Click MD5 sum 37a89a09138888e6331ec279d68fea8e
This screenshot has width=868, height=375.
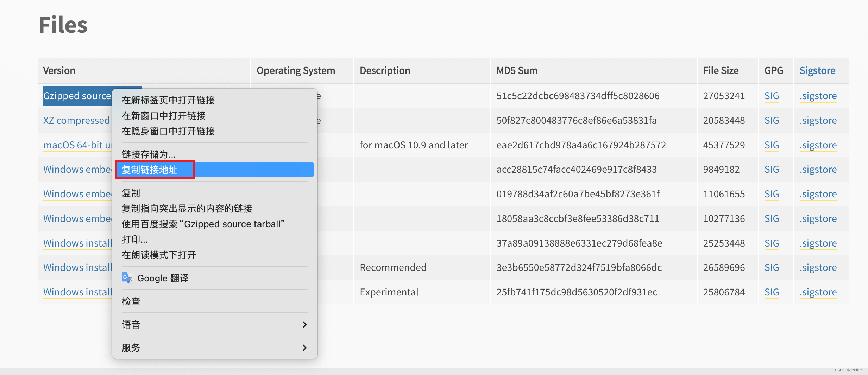pyautogui.click(x=579, y=243)
